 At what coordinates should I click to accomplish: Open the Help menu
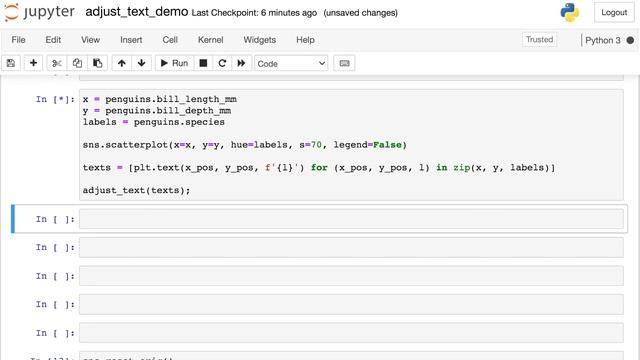coord(305,40)
